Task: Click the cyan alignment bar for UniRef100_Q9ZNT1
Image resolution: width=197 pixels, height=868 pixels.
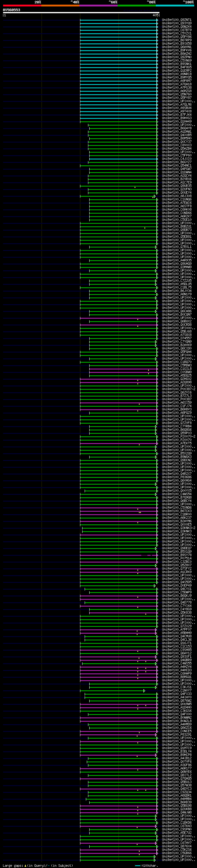Action: 119,20
